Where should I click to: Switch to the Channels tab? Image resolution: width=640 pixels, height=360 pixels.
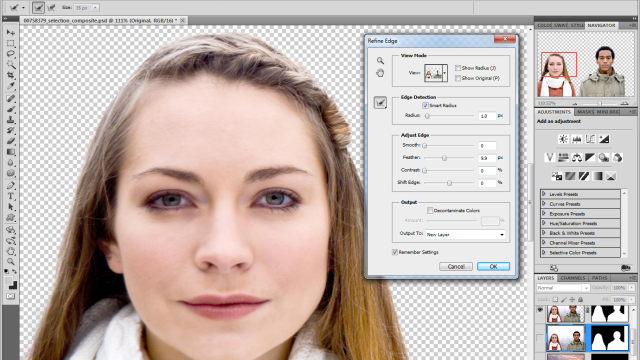(573, 278)
